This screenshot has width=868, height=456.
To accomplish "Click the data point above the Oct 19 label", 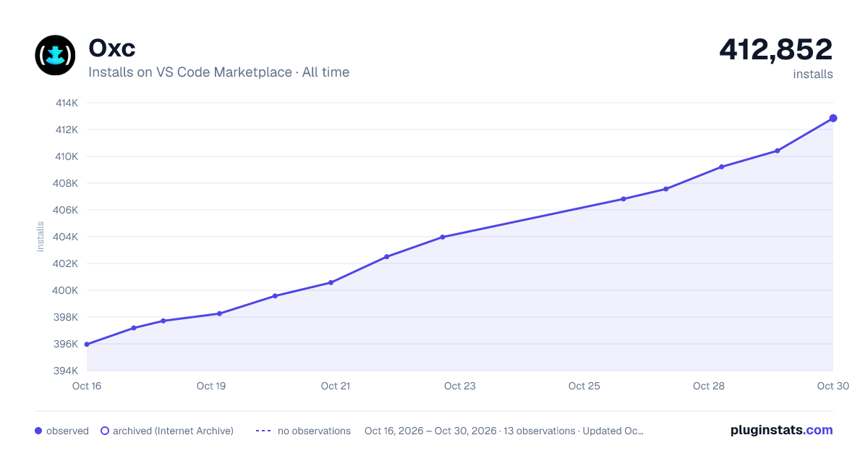I will pos(219,313).
